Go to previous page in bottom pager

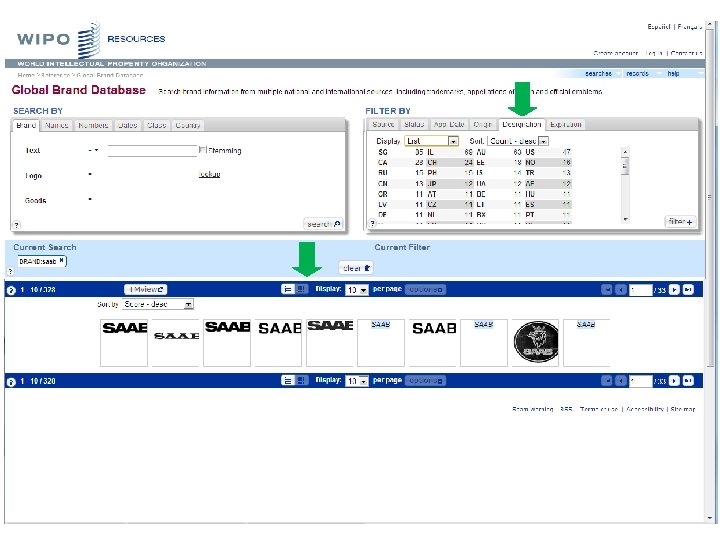pyautogui.click(x=620, y=381)
